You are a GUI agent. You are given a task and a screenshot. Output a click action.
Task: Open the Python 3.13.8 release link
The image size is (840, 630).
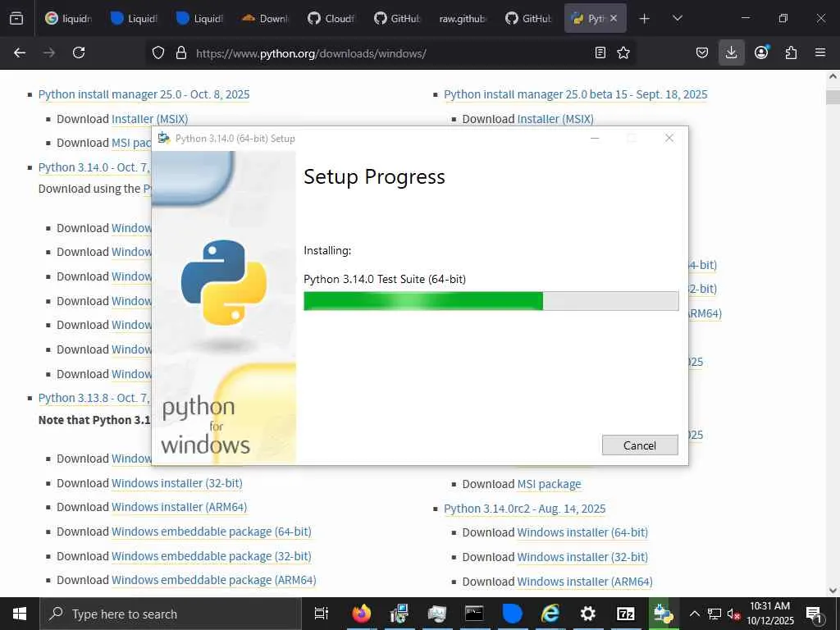pos(94,398)
